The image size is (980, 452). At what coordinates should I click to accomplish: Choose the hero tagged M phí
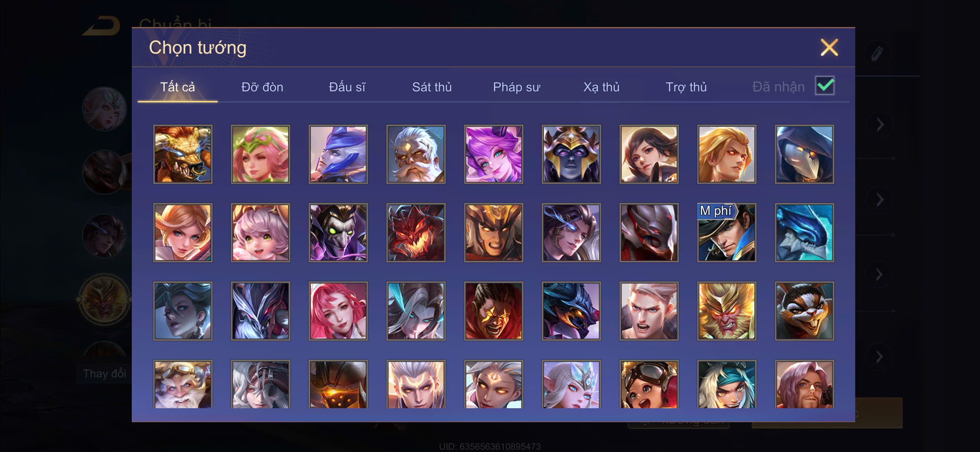coord(727,232)
